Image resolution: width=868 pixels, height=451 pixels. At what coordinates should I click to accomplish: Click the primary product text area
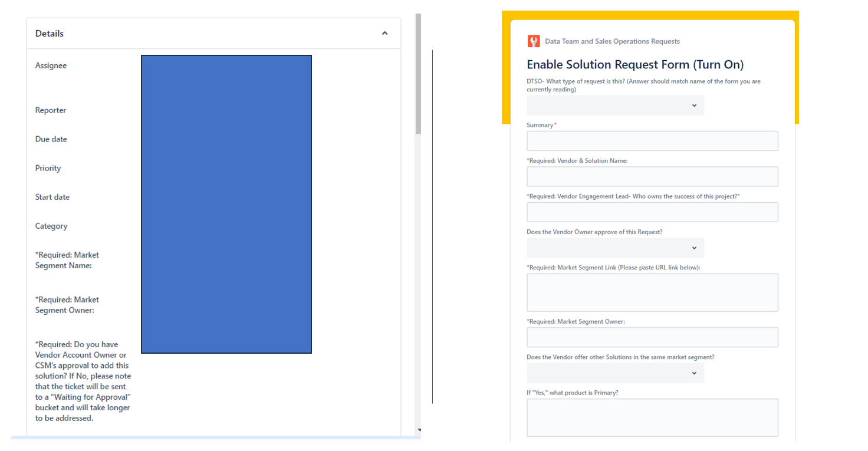click(x=652, y=418)
